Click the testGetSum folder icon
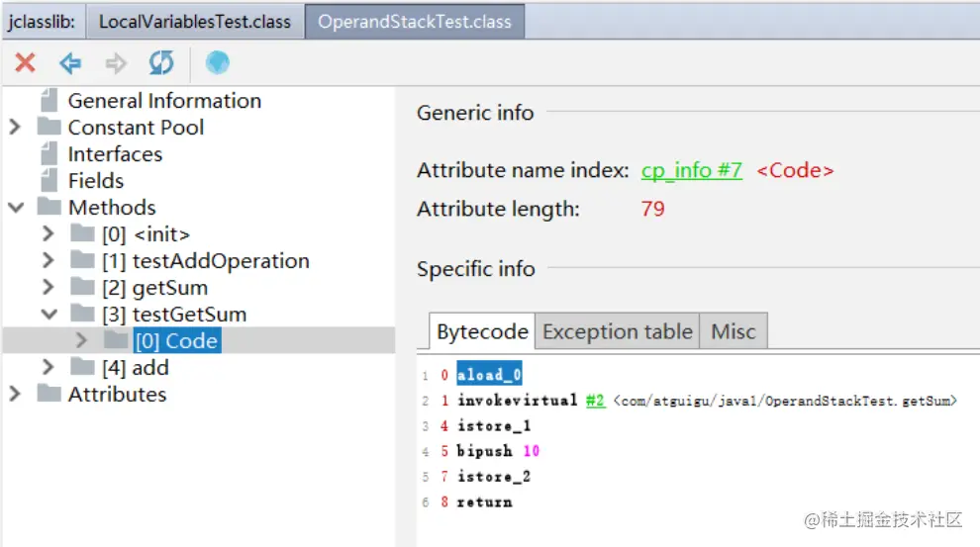Viewport: 980px width, 547px height. tap(82, 314)
